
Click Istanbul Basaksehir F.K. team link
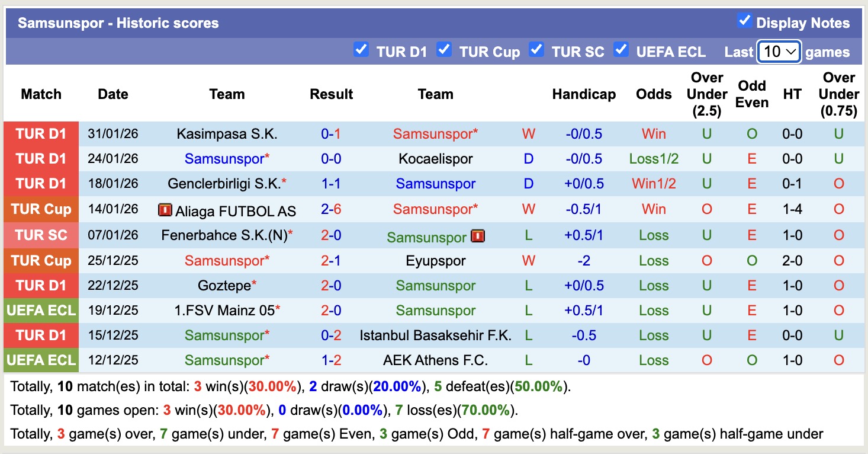tap(435, 335)
